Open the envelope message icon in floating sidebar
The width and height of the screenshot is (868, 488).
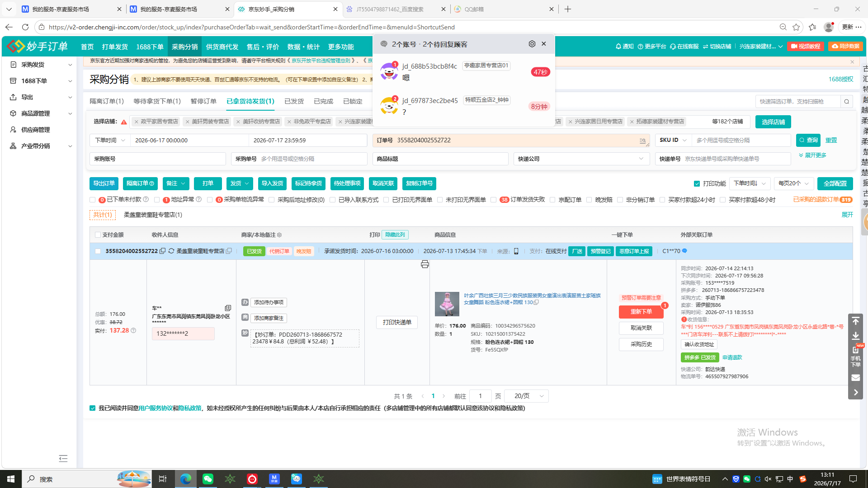(855, 377)
